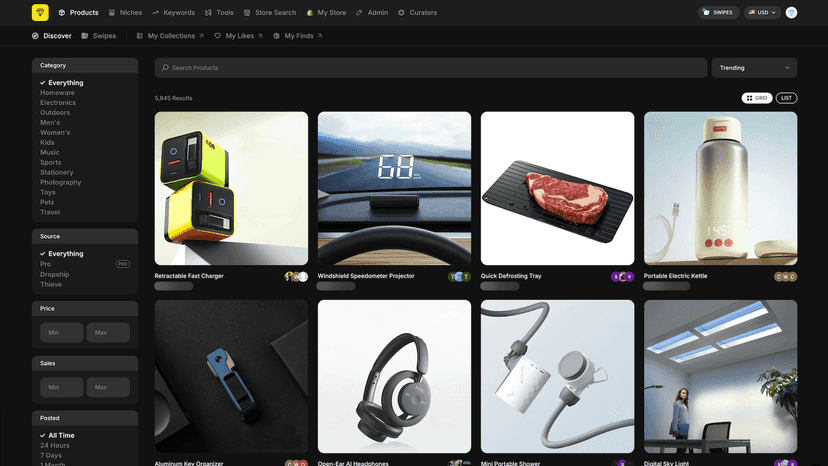
Task: Open the Tools menu
Action: tap(219, 12)
